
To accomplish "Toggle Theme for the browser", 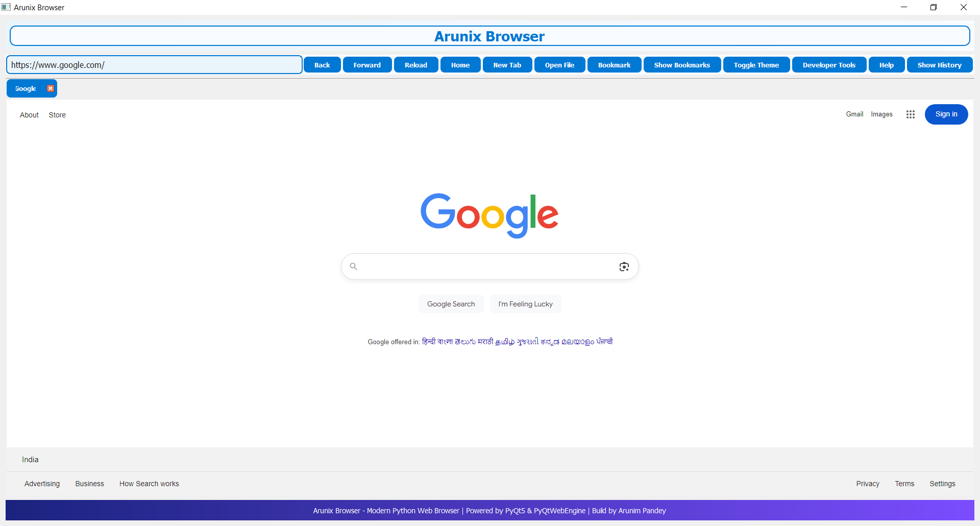I will click(x=756, y=64).
